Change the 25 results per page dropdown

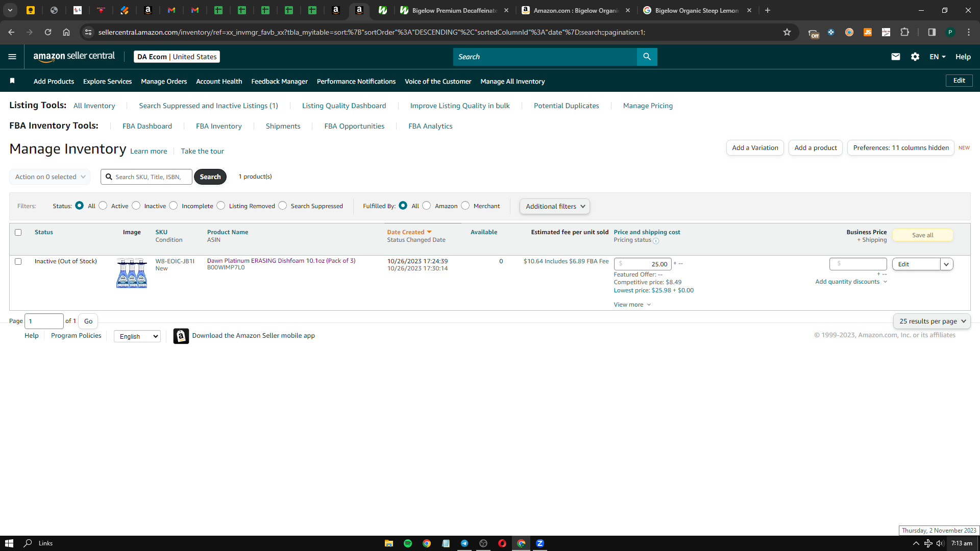932,321
